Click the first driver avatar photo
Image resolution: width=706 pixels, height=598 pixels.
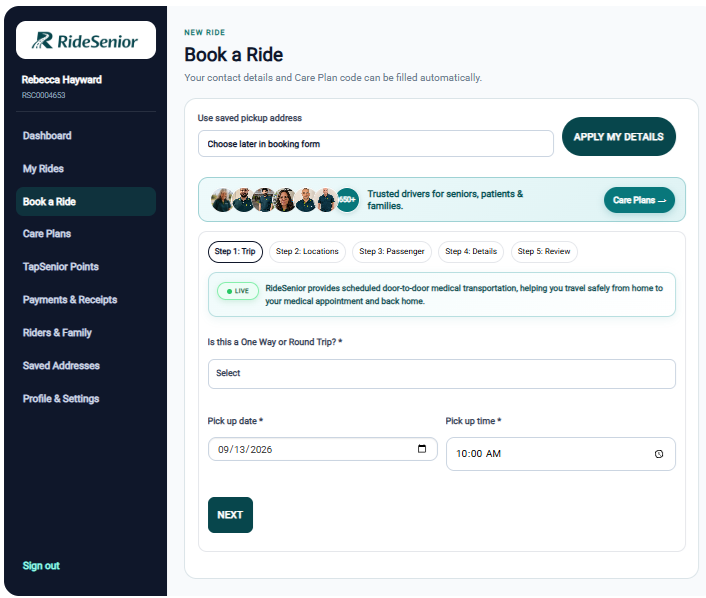222,199
